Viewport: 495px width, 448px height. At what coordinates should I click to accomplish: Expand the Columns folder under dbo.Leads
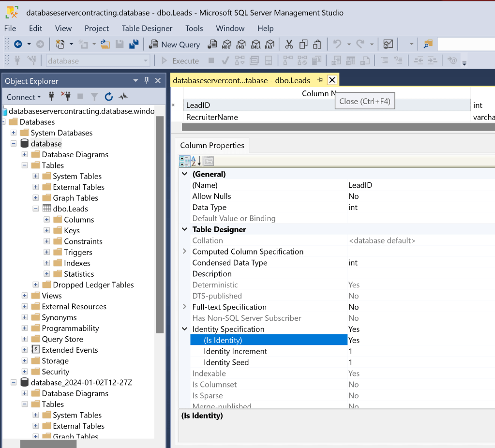click(x=47, y=220)
